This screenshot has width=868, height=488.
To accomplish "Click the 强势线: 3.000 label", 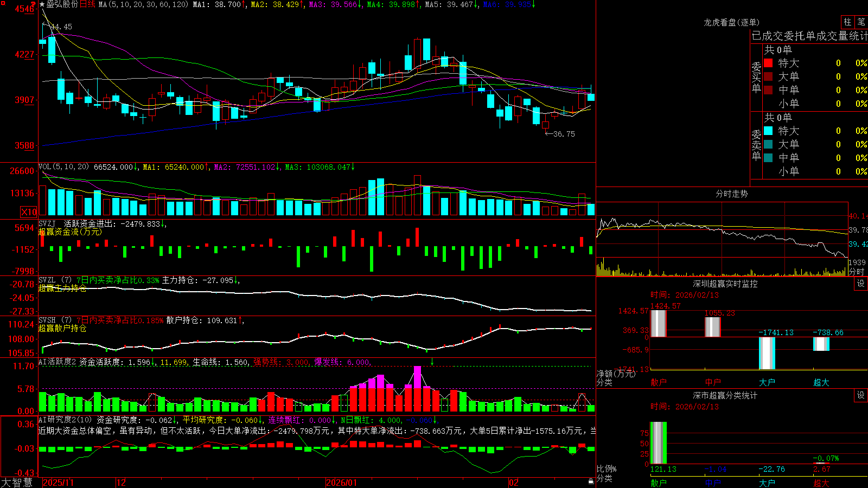I will [282, 362].
